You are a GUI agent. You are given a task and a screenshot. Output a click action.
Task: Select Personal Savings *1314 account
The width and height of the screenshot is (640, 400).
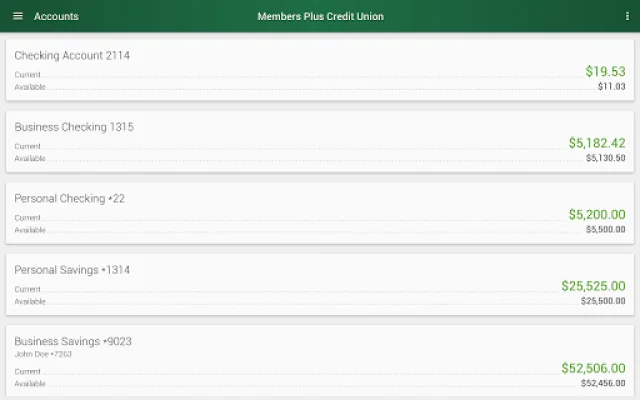click(x=72, y=270)
